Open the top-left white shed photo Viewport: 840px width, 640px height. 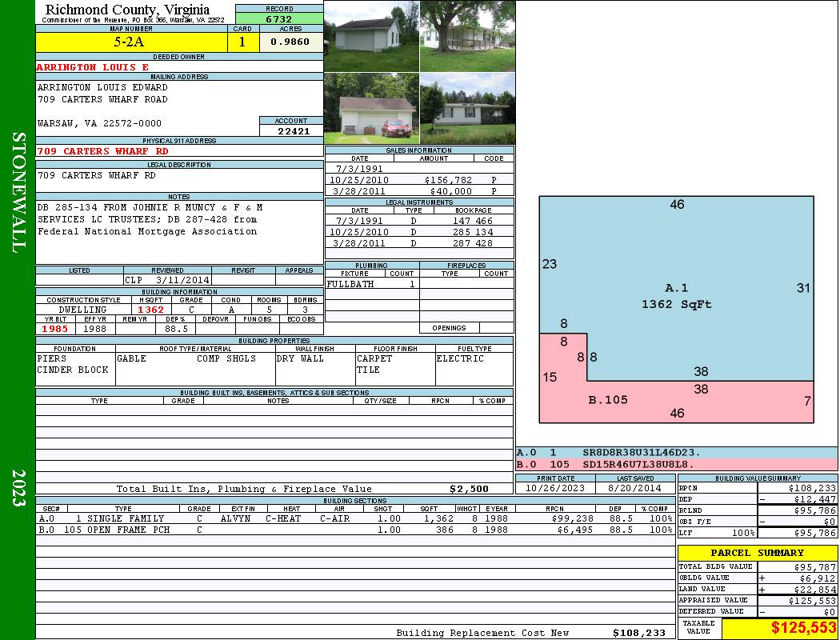(371, 36)
